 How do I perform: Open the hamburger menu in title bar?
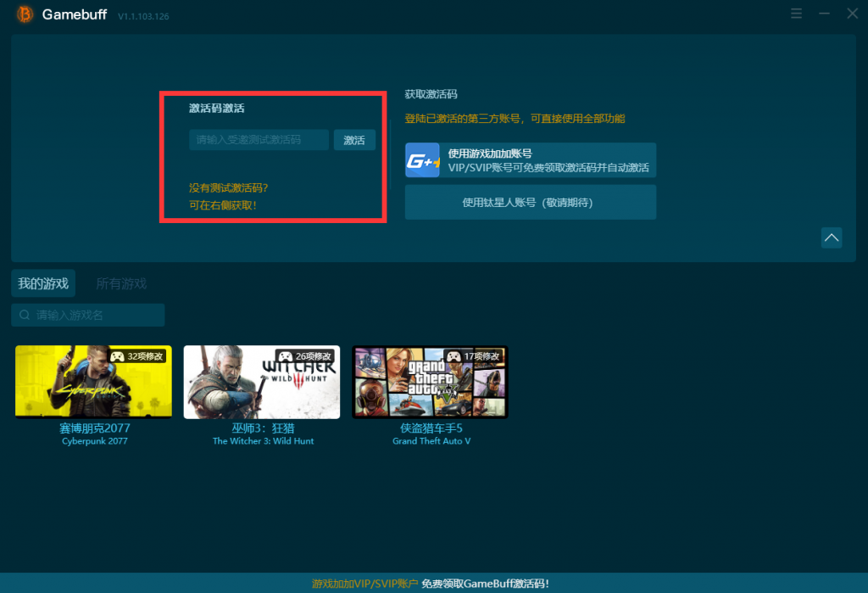796,14
